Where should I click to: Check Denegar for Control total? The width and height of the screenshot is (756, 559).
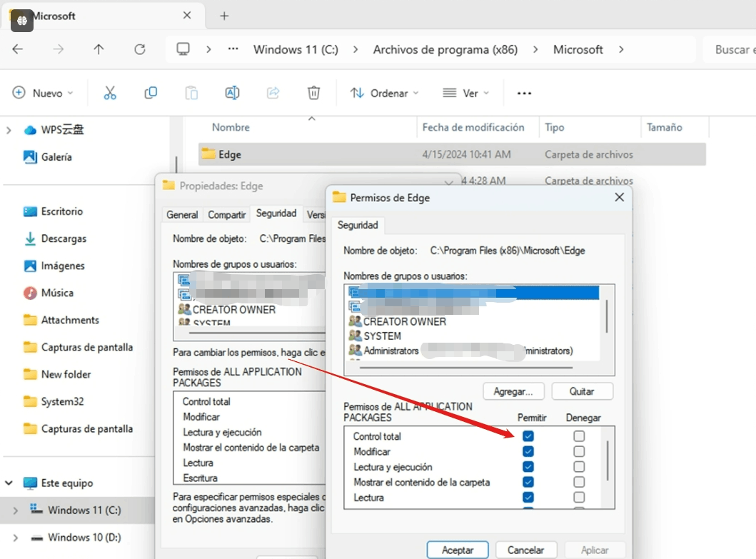click(579, 436)
